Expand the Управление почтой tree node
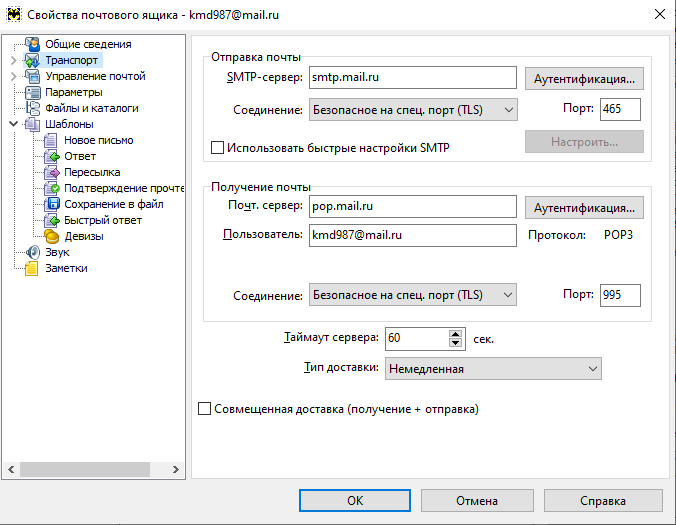This screenshot has height=525, width=676. click(x=13, y=76)
